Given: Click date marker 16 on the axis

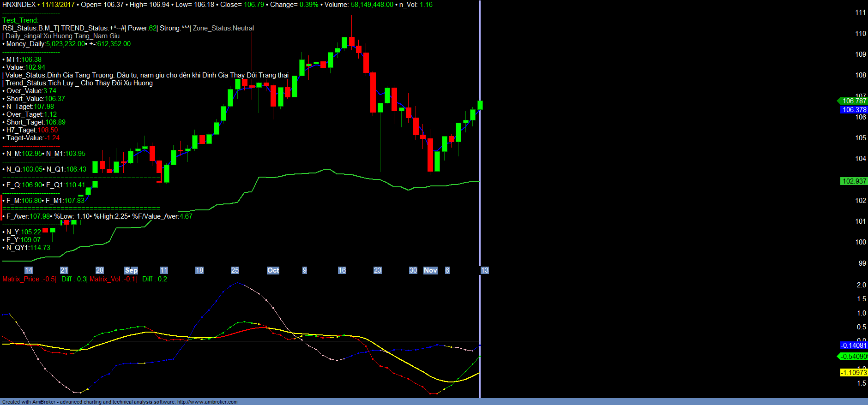Looking at the screenshot, I should 342,270.
